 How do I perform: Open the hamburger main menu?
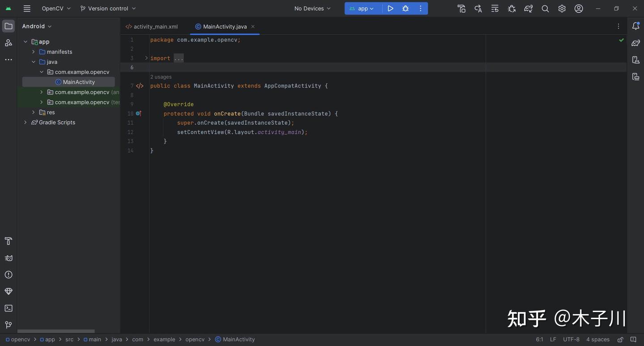coord(26,8)
